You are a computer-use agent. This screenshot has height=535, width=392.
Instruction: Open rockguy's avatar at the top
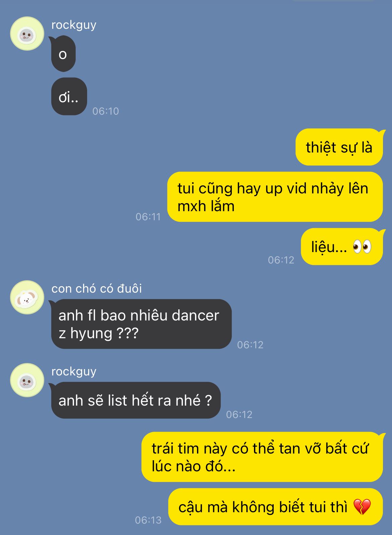click(27, 34)
